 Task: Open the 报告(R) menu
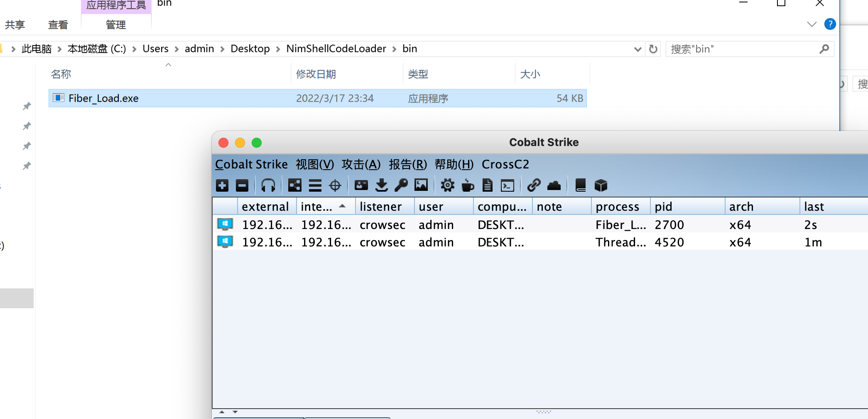[408, 164]
